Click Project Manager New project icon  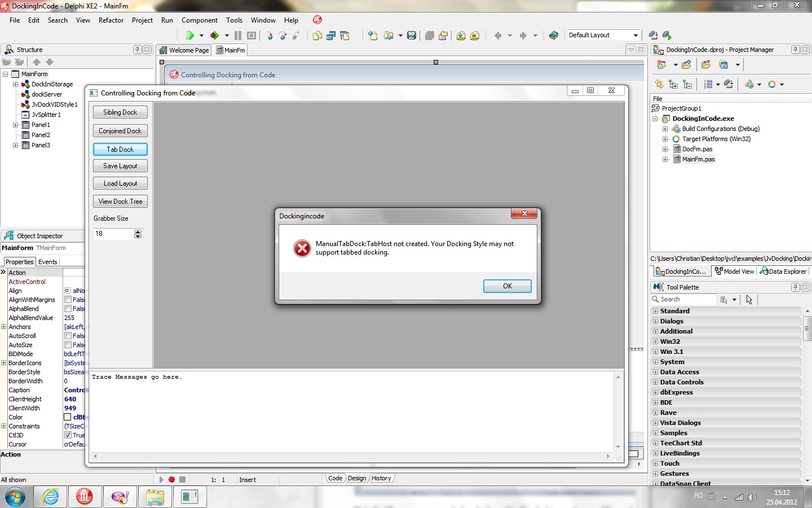[x=661, y=65]
